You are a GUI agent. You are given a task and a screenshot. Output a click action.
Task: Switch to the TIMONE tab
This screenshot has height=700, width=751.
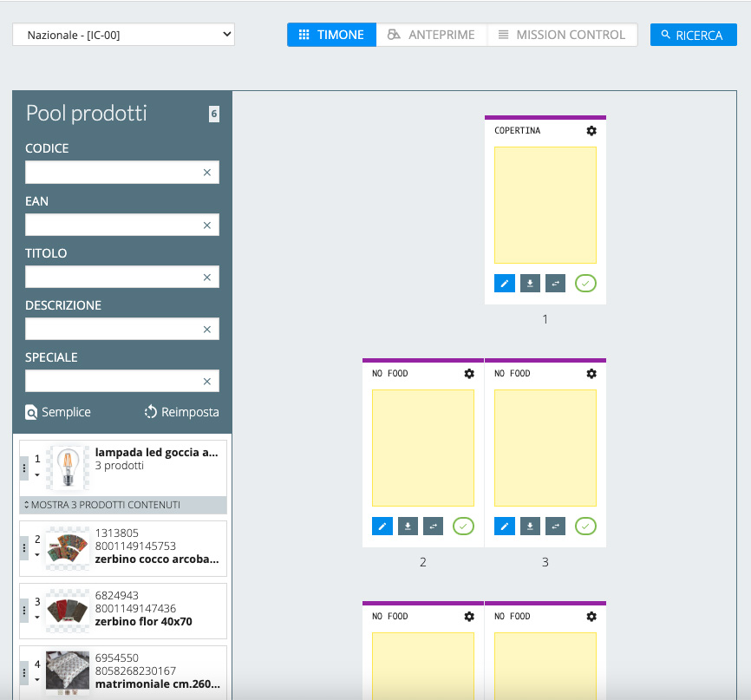pos(331,35)
